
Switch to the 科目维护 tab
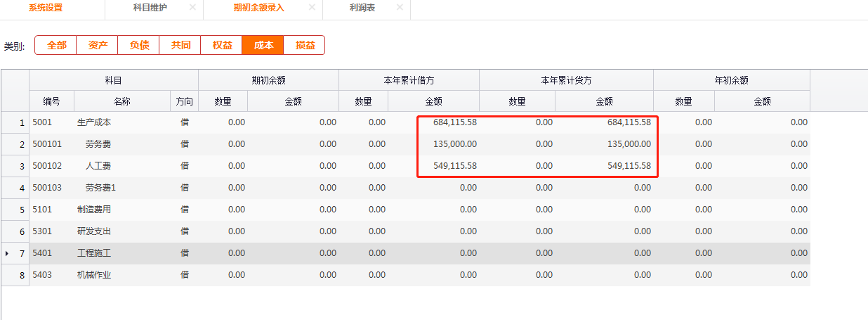pyautogui.click(x=150, y=7)
